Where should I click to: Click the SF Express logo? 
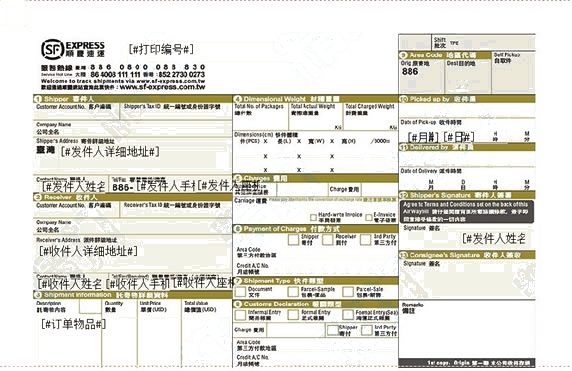73,49
